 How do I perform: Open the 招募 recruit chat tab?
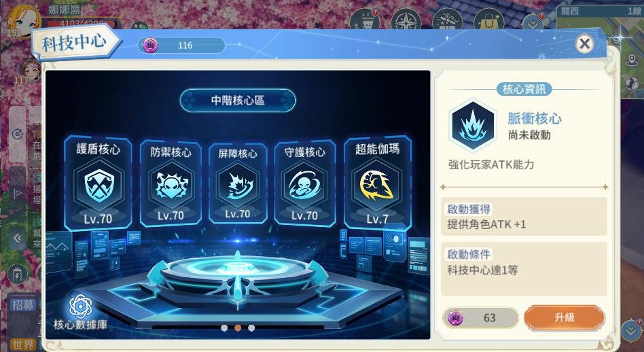[23, 304]
